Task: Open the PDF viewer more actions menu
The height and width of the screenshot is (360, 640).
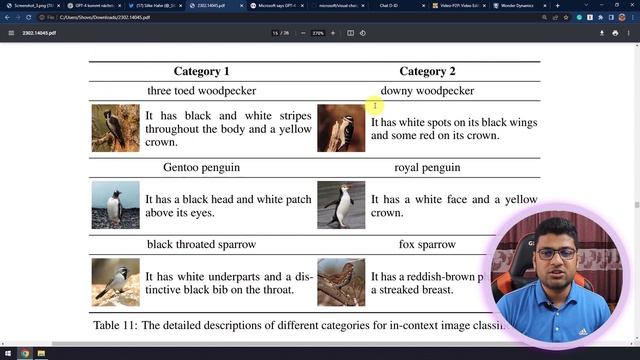Action: (629, 33)
